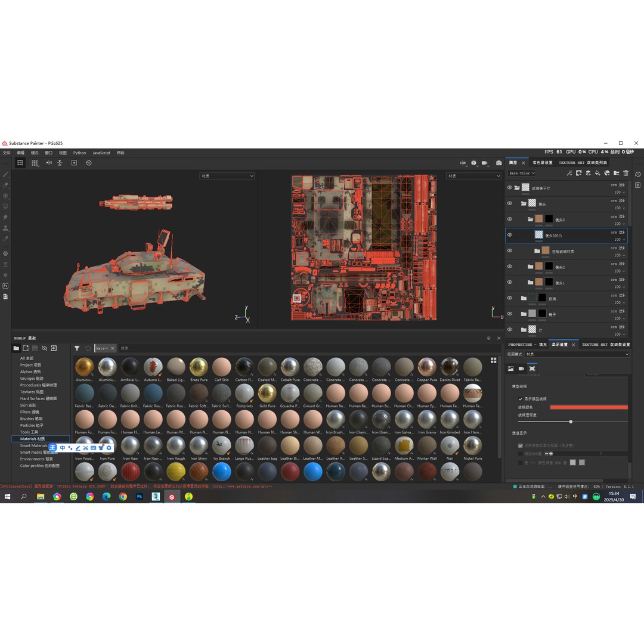Select the Environments 背景 shelf category
Image resolution: width=644 pixels, height=644 pixels.
[36, 459]
